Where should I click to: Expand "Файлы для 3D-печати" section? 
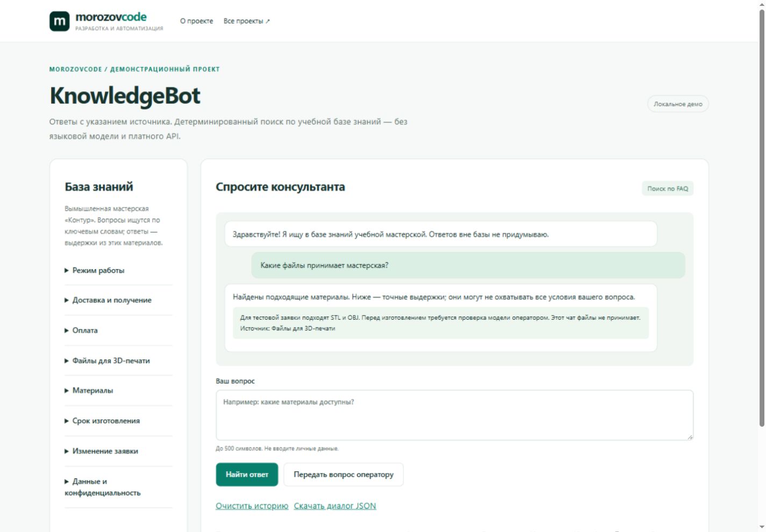point(118,361)
